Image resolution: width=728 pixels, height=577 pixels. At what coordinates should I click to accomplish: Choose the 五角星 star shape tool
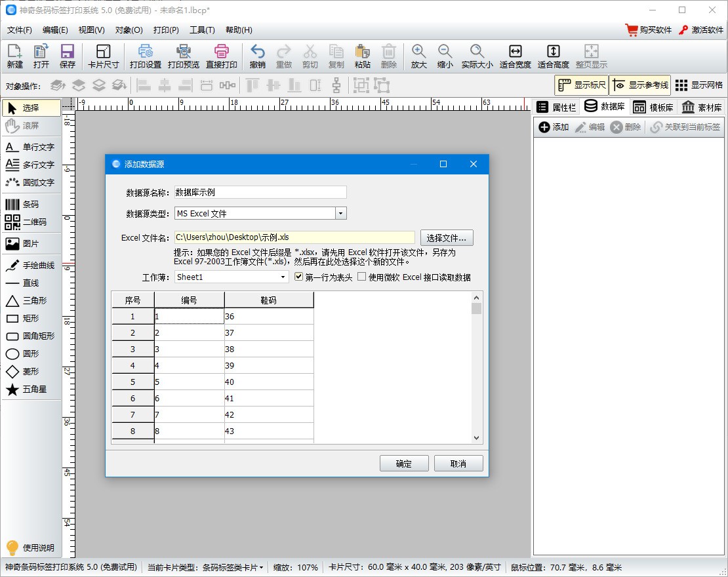click(30, 389)
